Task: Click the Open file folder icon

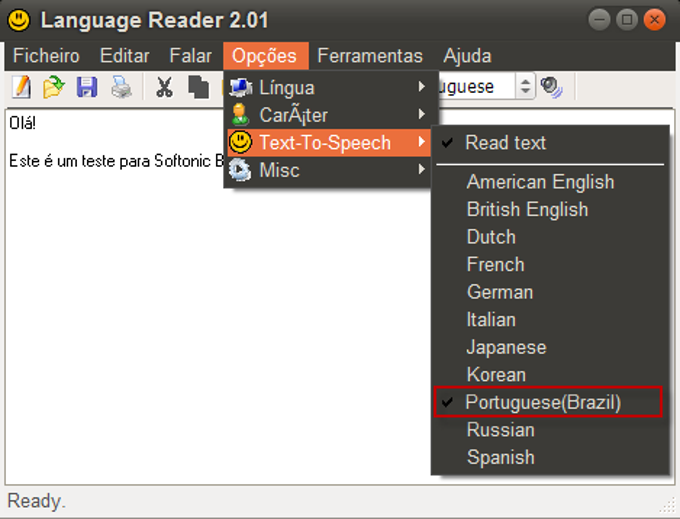Action: click(54, 87)
